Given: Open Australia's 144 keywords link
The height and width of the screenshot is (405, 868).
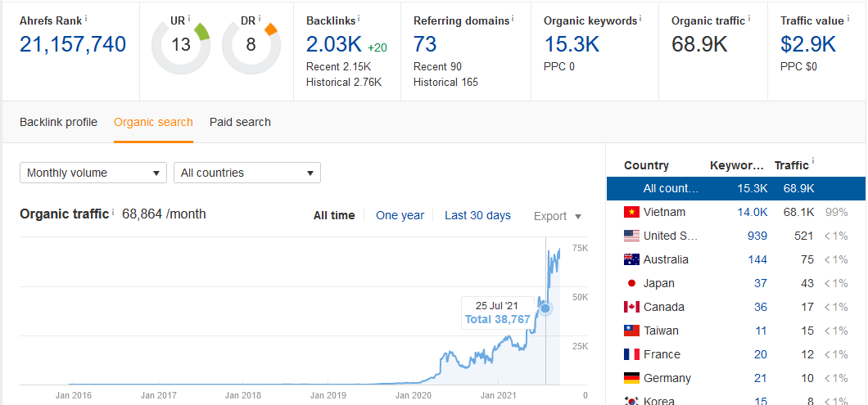Looking at the screenshot, I should [757, 259].
